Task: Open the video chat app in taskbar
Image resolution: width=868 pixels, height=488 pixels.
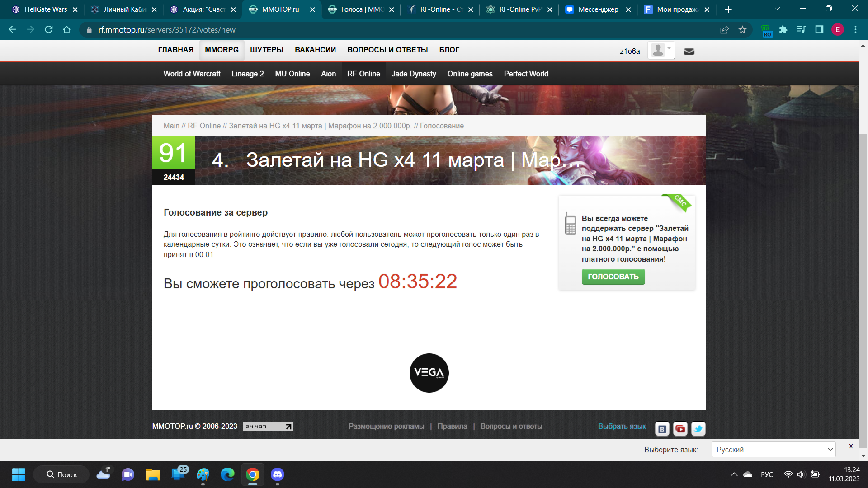Action: point(128,474)
